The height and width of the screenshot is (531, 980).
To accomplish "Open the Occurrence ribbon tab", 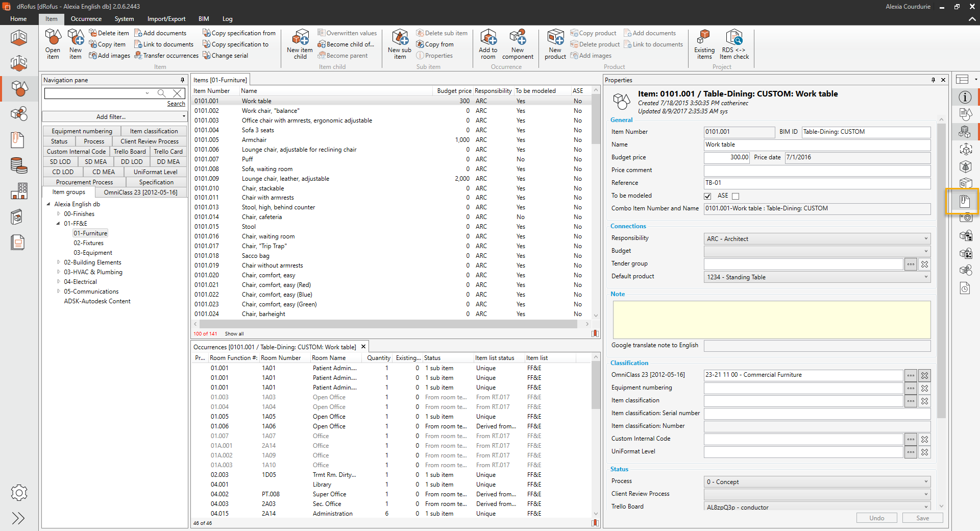I will (x=86, y=19).
